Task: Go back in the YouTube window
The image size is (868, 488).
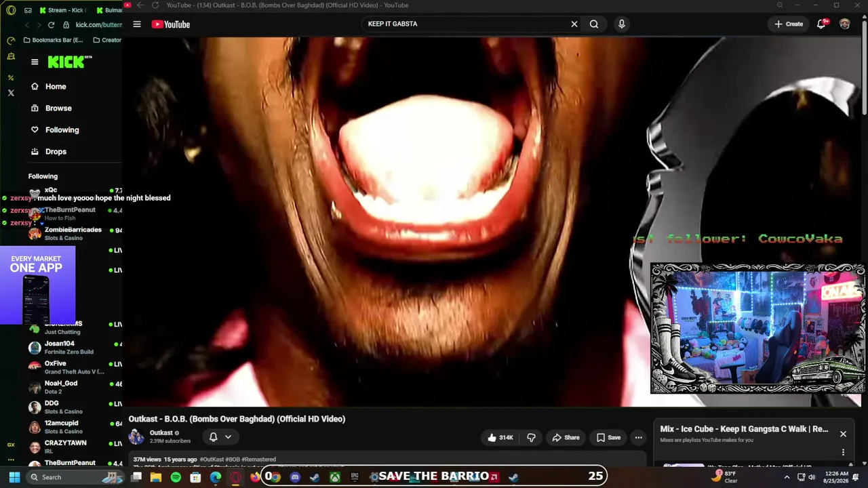Action: 140,5
